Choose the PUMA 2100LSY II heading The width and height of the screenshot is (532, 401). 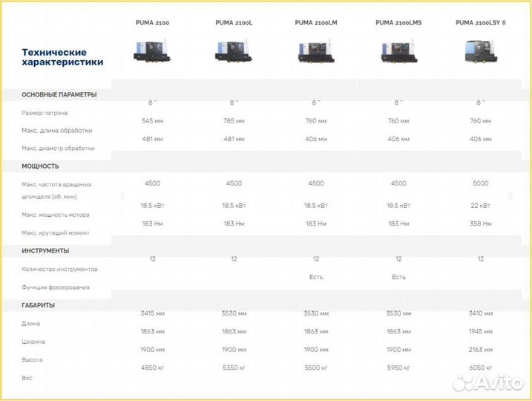(481, 23)
